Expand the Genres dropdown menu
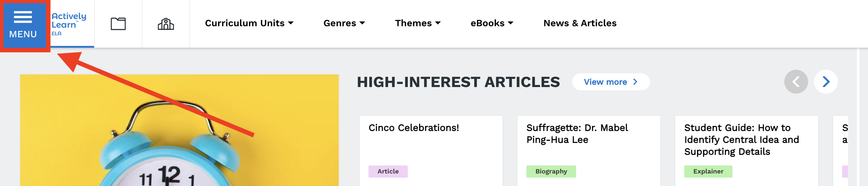 [x=344, y=23]
